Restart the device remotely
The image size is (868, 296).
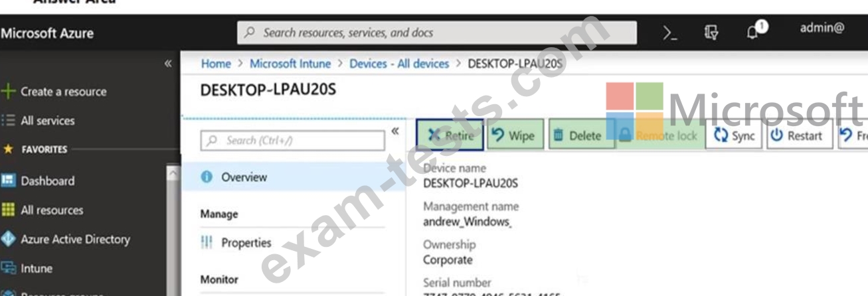pos(798,135)
